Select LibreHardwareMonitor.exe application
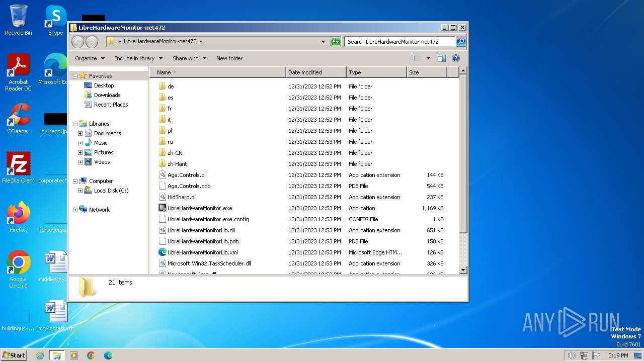644x362 pixels. coord(199,208)
